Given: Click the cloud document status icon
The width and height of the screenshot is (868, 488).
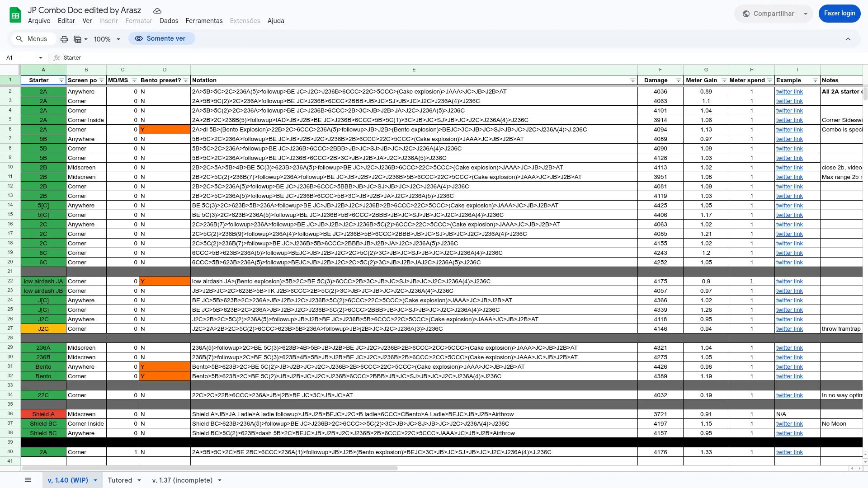Looking at the screenshot, I should (157, 11).
